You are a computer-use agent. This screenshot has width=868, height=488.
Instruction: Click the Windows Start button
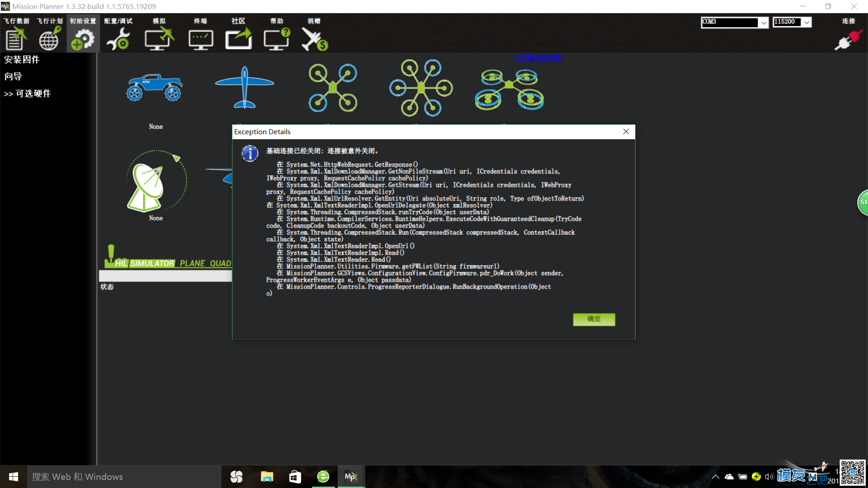[14, 477]
